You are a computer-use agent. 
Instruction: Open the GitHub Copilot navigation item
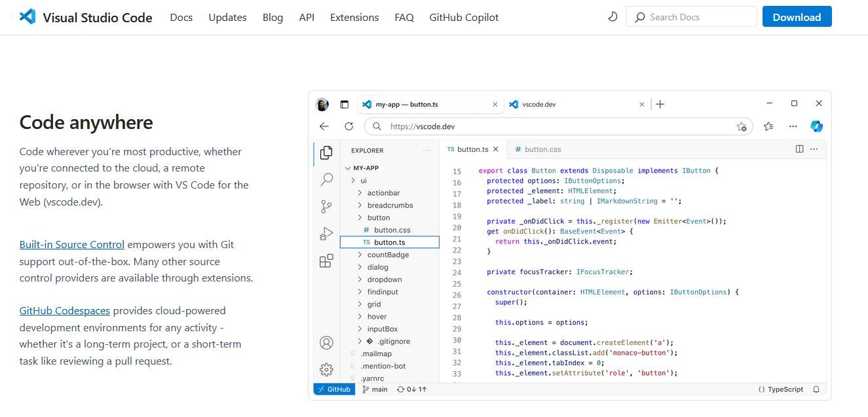[464, 18]
